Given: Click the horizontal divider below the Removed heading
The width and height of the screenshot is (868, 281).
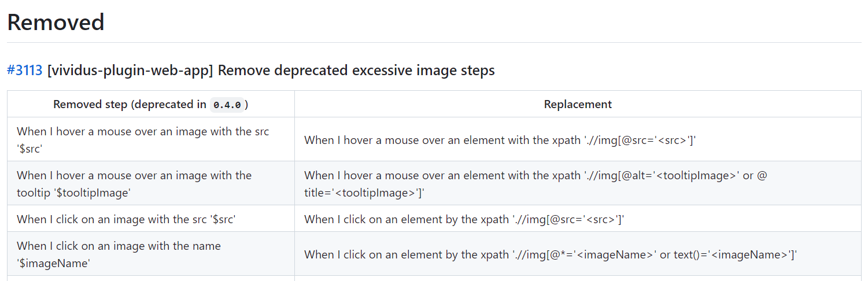Looking at the screenshot, I should [x=434, y=42].
